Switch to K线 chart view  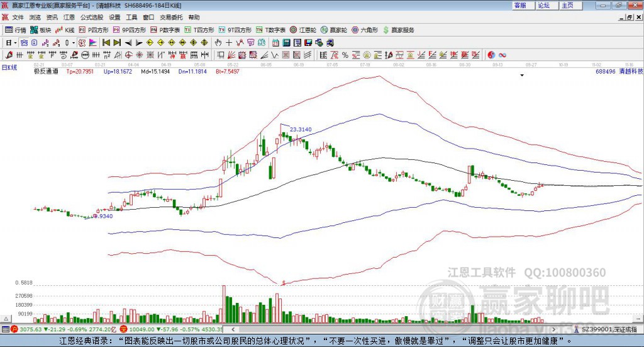65,30
